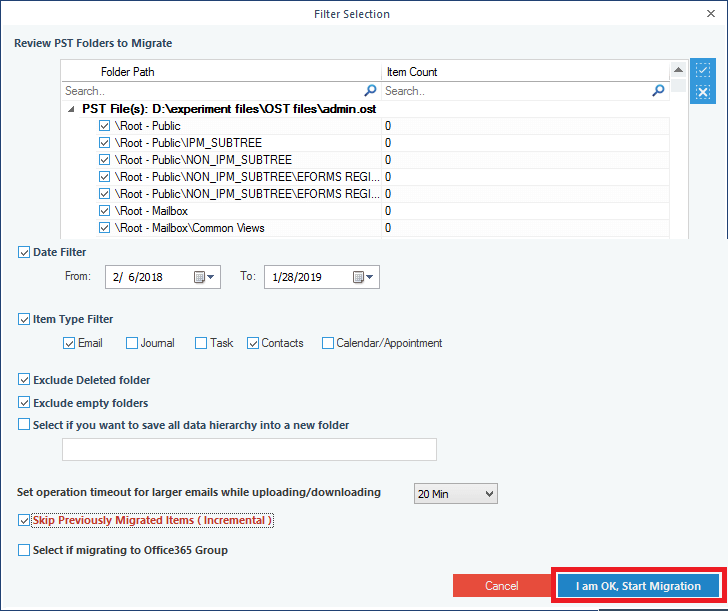
Task: Enable the Task item type
Action: [201, 343]
